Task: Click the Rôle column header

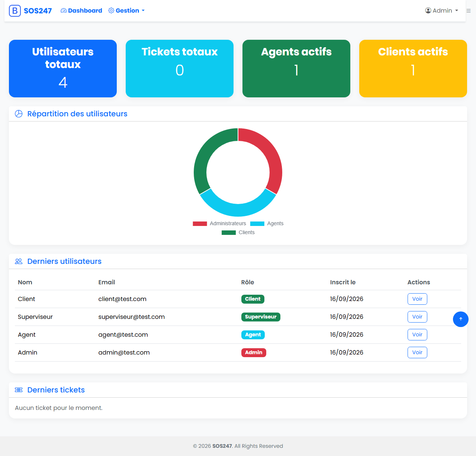Action: (248, 282)
